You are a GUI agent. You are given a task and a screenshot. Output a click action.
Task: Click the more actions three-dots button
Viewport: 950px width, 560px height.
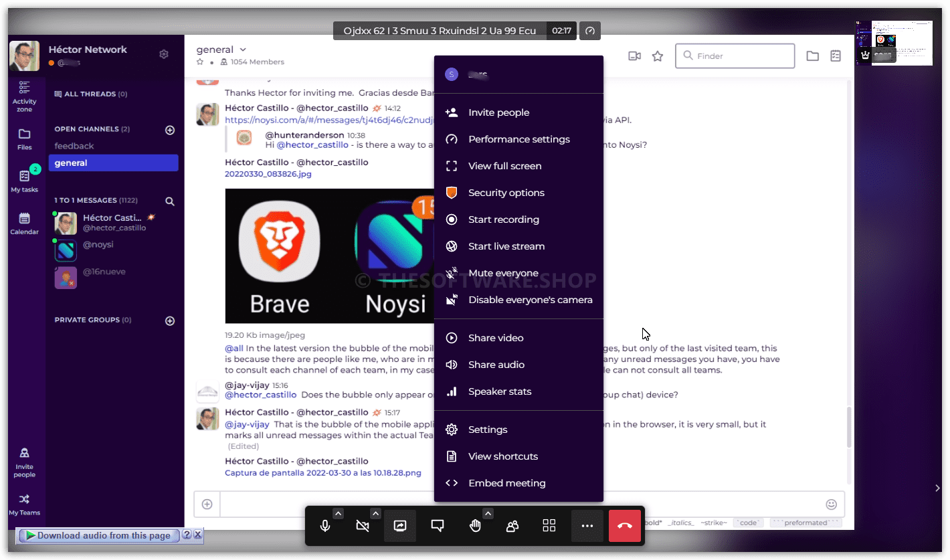click(x=587, y=526)
